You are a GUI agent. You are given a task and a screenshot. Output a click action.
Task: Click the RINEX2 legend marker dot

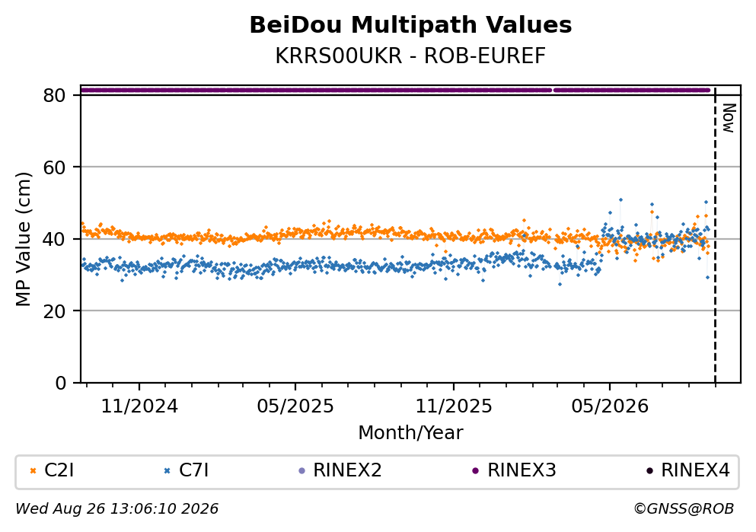pos(302,471)
